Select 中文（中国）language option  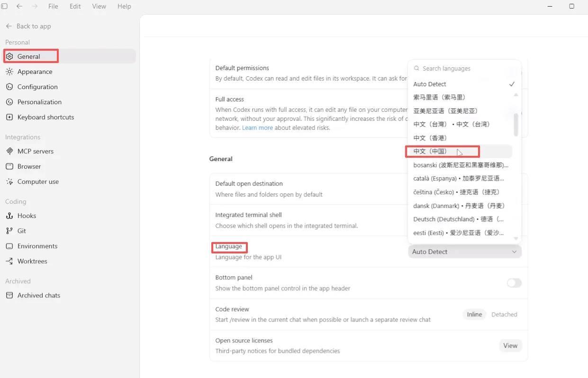pyautogui.click(x=461, y=152)
